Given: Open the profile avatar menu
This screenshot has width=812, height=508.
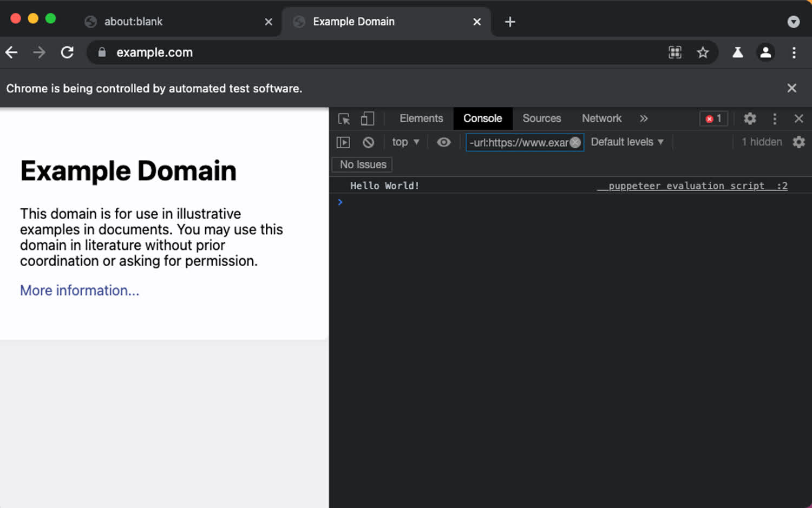Looking at the screenshot, I should pos(765,52).
